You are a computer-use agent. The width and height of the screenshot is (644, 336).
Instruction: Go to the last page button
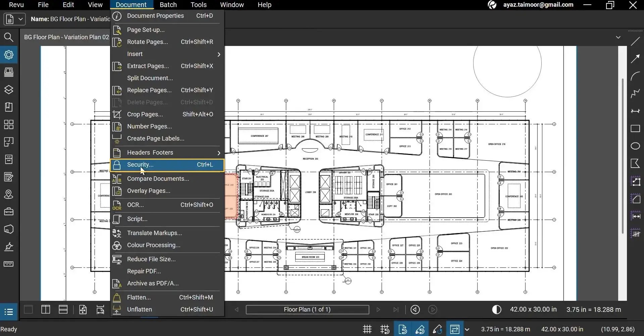[396, 310]
